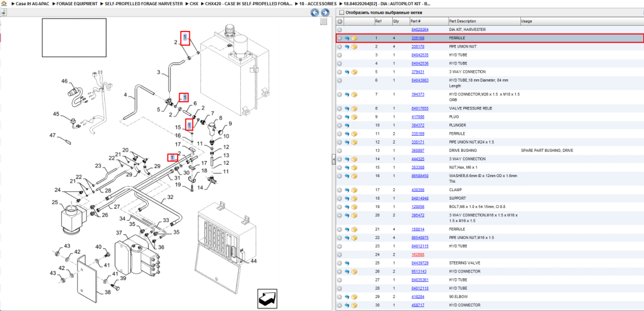
Task: Click box icon for BOLT 120056 row
Action: point(354,207)
